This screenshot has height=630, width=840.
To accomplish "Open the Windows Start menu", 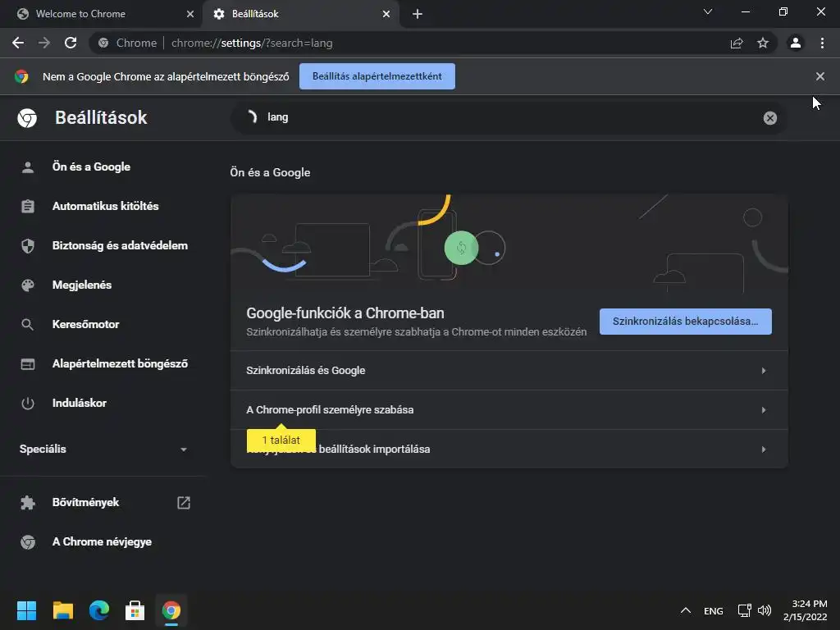I will 26,610.
